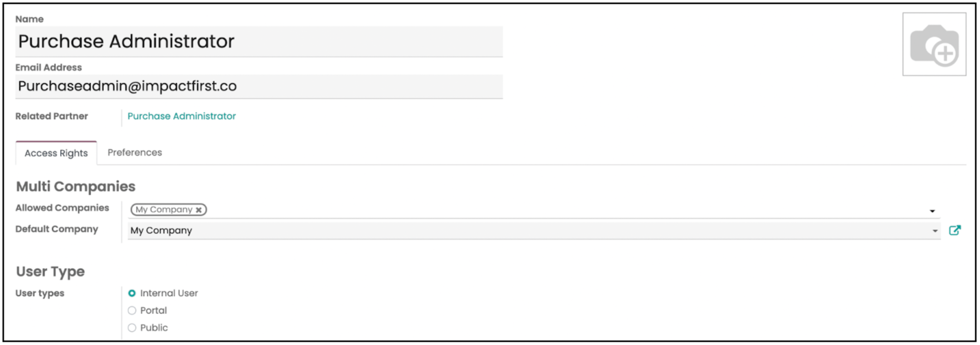Image resolution: width=980 pixels, height=345 pixels.
Task: Remove the My Company tag with x
Action: [199, 210]
